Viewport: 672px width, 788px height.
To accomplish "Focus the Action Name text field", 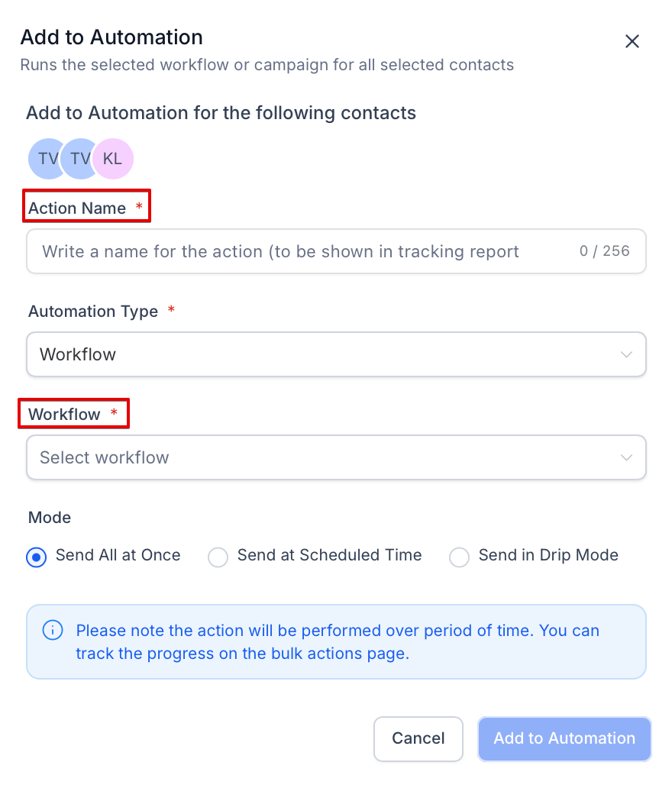I will 298,251.
